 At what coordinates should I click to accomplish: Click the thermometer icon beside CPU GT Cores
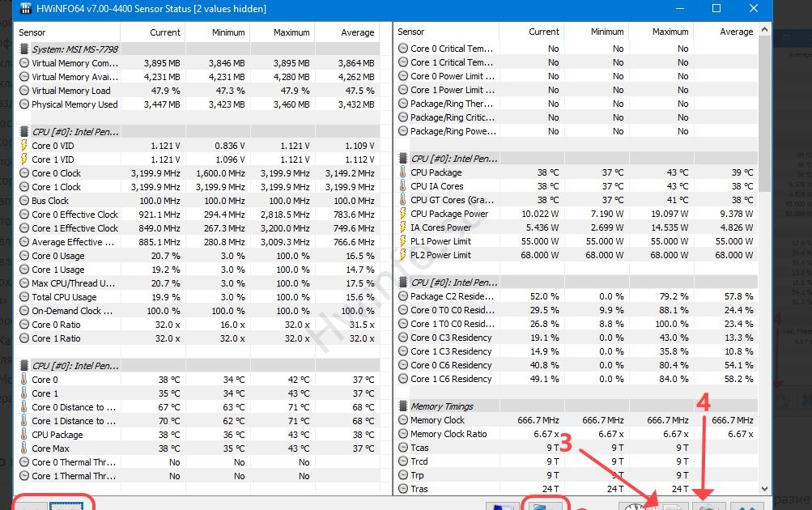click(x=403, y=199)
